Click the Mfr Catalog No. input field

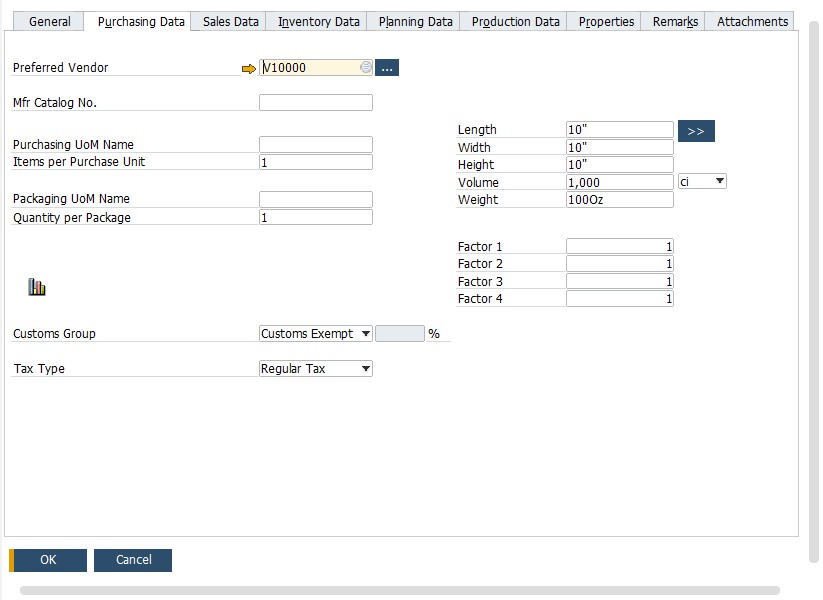pyautogui.click(x=315, y=103)
